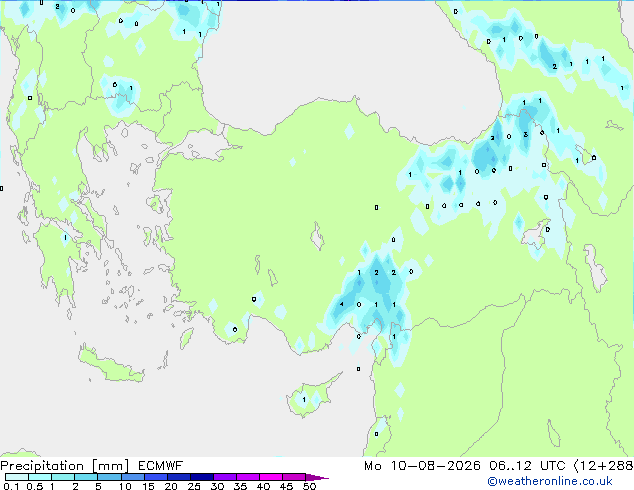Click the value 1 label on Cyprus
634x490 pixels.
[x=304, y=400]
